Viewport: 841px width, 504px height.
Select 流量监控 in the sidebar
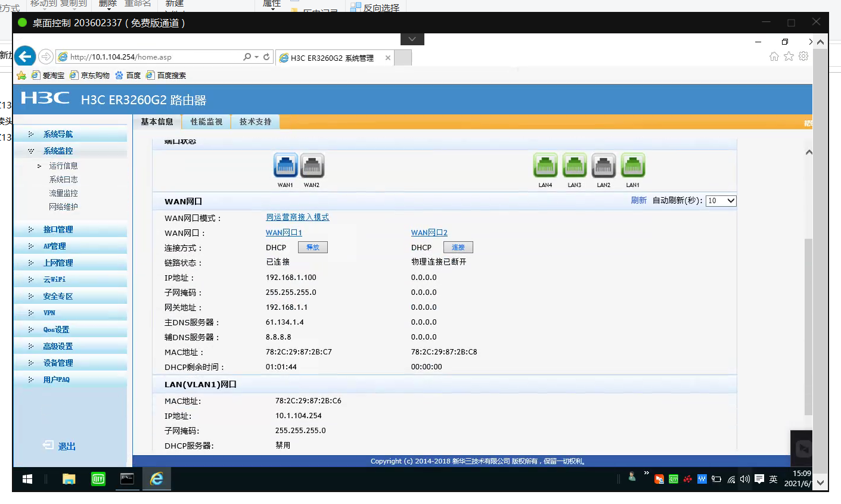point(63,193)
